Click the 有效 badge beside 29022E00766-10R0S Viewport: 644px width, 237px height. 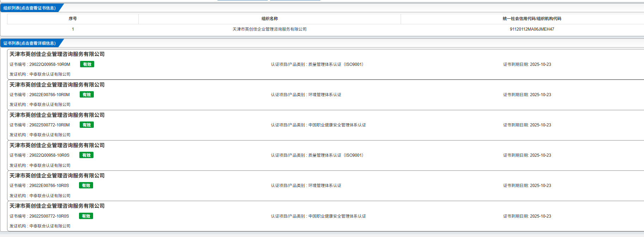pos(86,186)
